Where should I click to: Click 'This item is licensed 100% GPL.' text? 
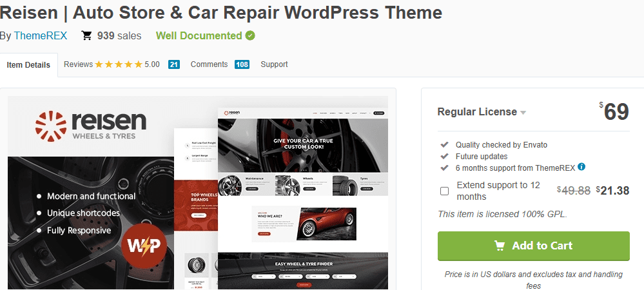tap(502, 214)
